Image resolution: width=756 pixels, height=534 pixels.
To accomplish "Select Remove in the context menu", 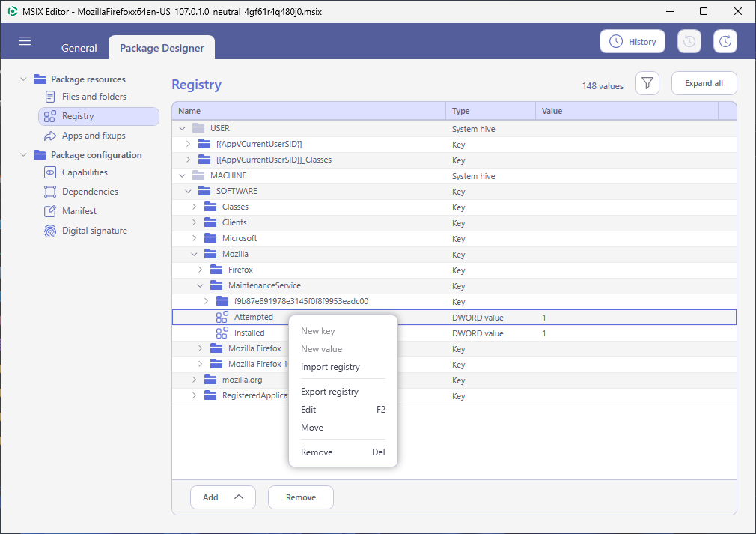I will (343, 452).
